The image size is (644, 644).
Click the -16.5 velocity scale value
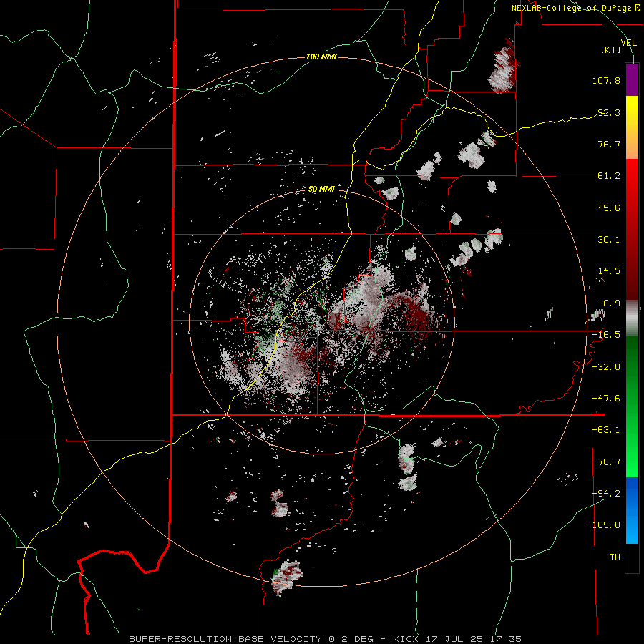[606, 335]
